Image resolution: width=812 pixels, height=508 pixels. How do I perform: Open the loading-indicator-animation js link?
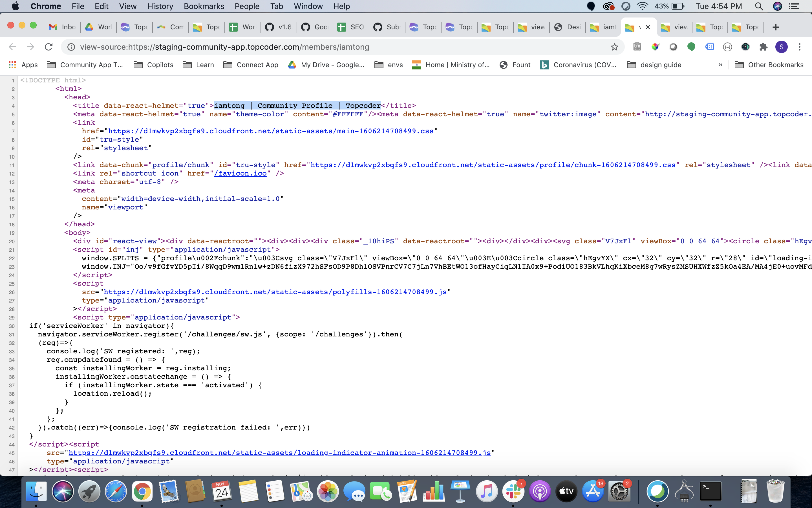[x=279, y=453]
